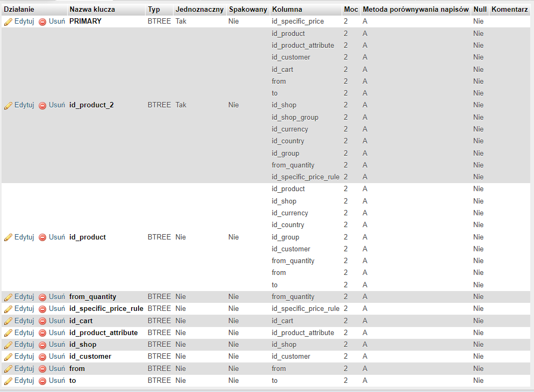
Task: Click red delete icon for id_product_2 index
Action: point(42,106)
